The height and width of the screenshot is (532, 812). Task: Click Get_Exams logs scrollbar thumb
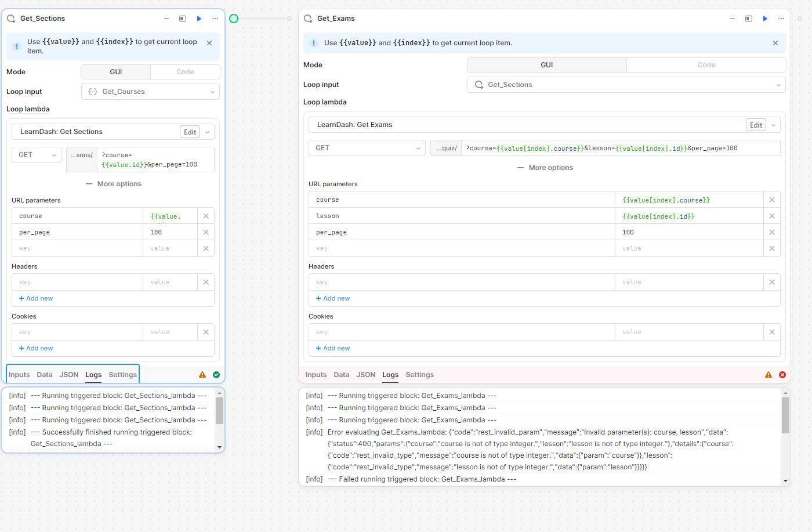point(785,415)
